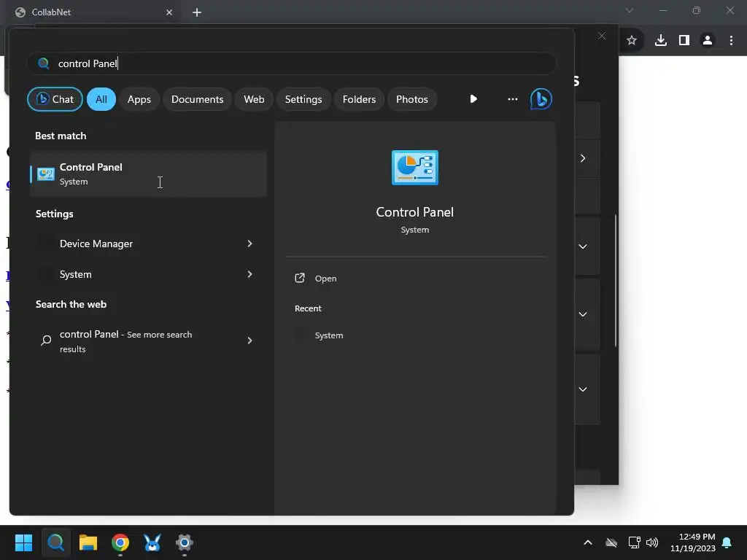Click the right chevron in the background panel
This screenshot has width=747, height=560.
pos(583,158)
